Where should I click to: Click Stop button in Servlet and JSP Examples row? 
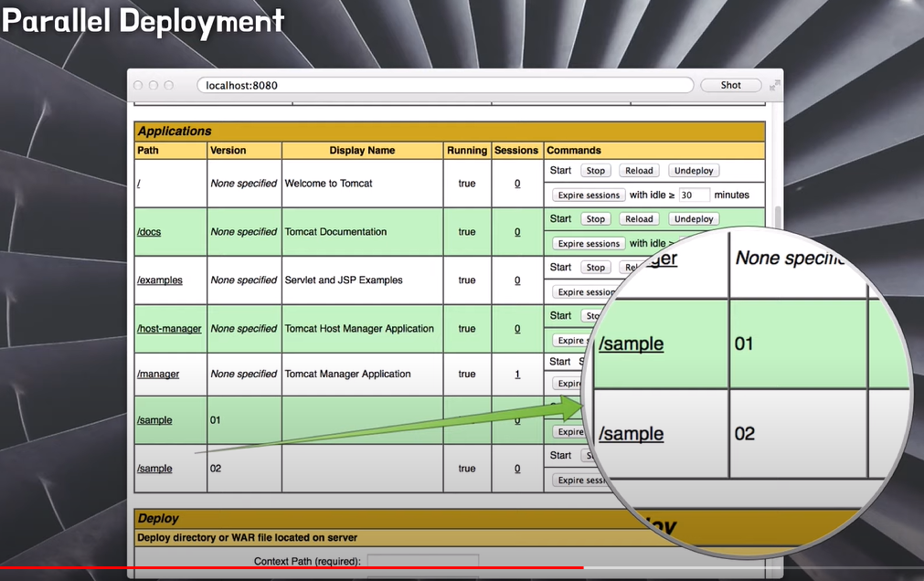[x=595, y=267]
